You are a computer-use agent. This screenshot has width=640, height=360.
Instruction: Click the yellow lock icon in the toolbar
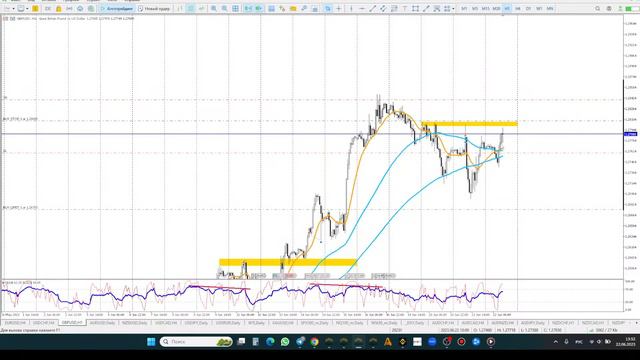(59, 9)
